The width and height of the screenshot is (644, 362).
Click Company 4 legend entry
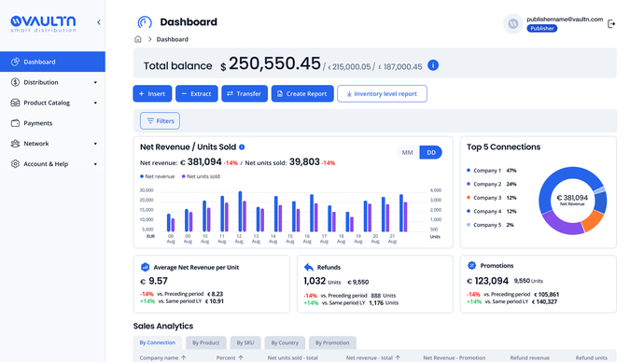point(491,211)
